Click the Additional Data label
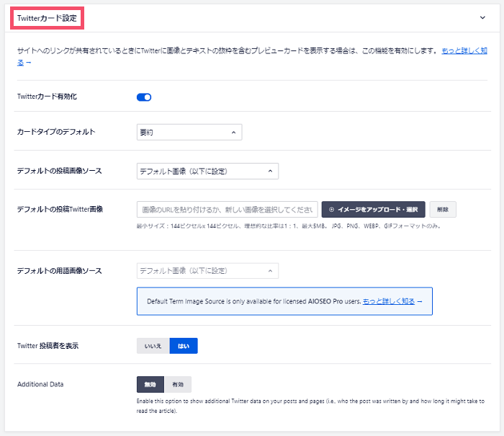Viewport: 504px width, 436px height. pyautogui.click(x=40, y=384)
